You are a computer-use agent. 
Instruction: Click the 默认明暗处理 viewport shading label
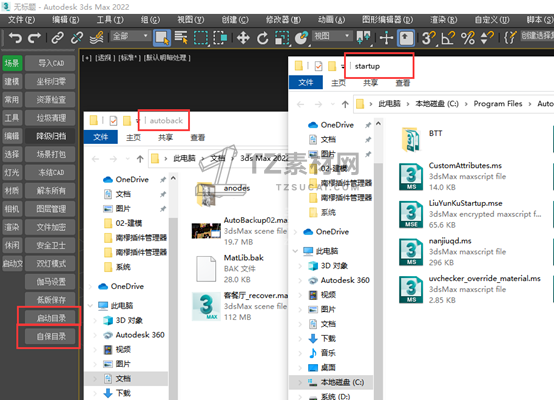[x=167, y=58]
